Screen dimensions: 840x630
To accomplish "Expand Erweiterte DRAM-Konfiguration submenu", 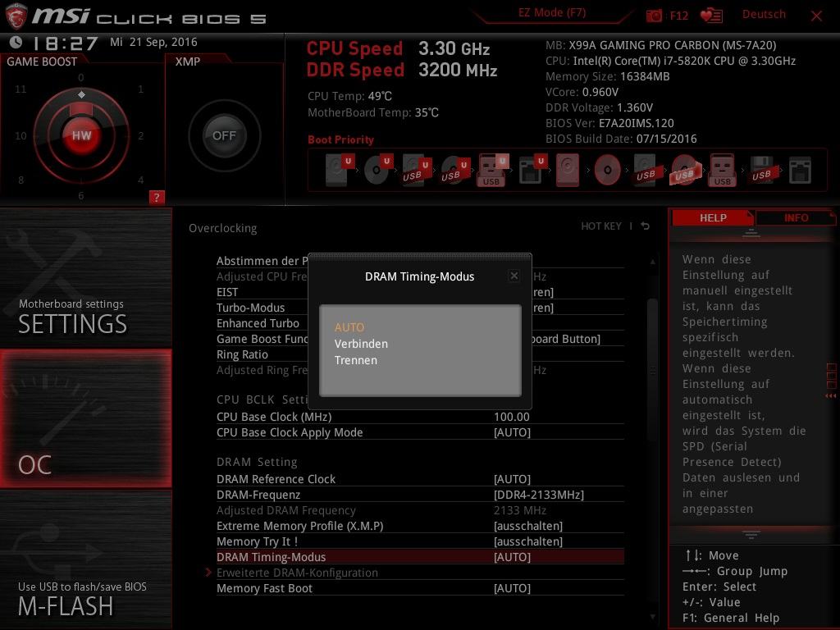I will (x=297, y=573).
